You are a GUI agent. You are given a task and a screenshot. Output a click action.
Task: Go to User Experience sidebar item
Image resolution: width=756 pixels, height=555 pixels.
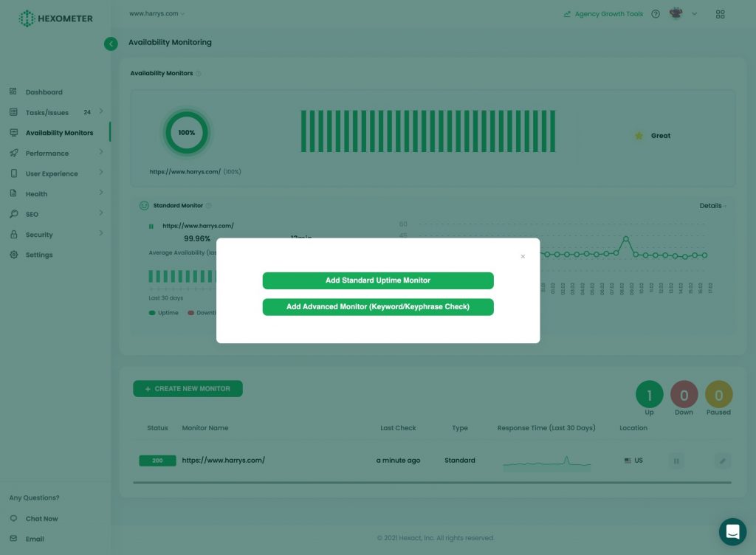pyautogui.click(x=52, y=173)
